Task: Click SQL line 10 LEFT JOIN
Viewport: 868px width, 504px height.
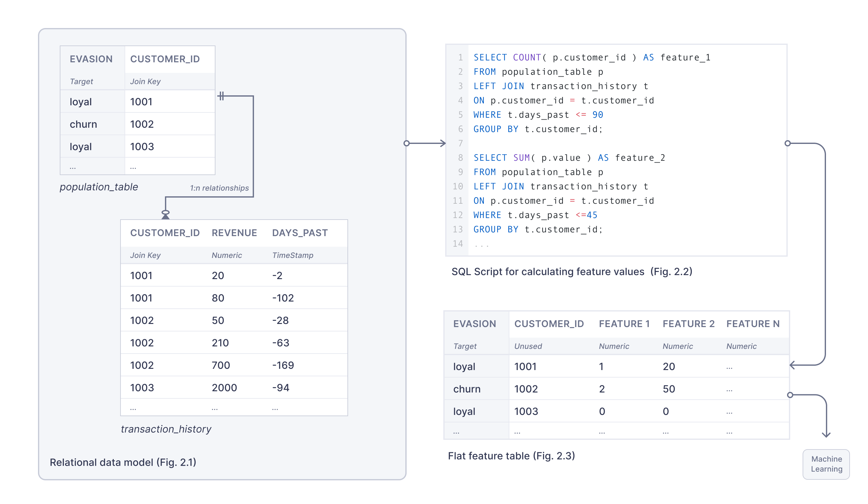Action: (x=561, y=186)
